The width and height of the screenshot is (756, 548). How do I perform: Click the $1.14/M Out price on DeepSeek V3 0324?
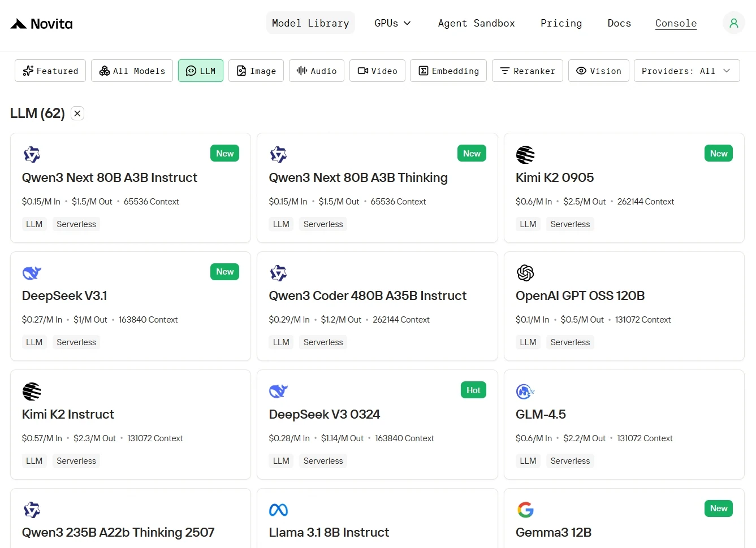point(342,438)
